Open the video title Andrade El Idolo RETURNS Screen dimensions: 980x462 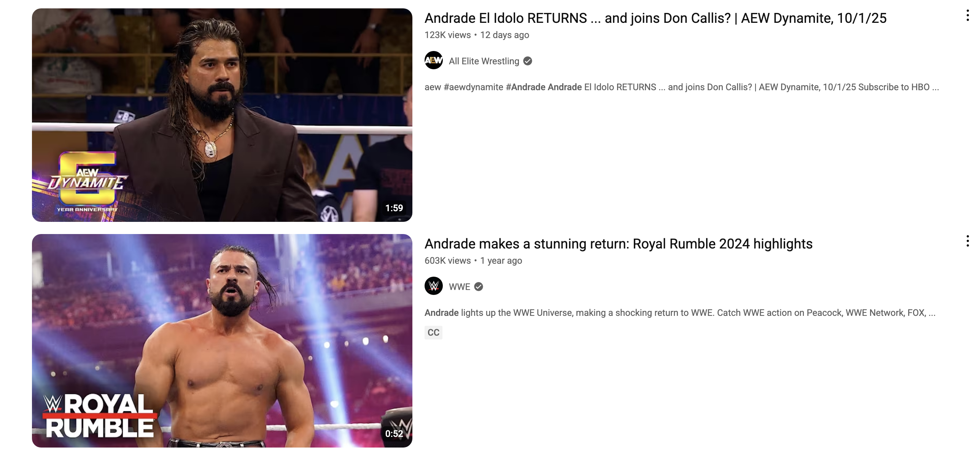655,18
